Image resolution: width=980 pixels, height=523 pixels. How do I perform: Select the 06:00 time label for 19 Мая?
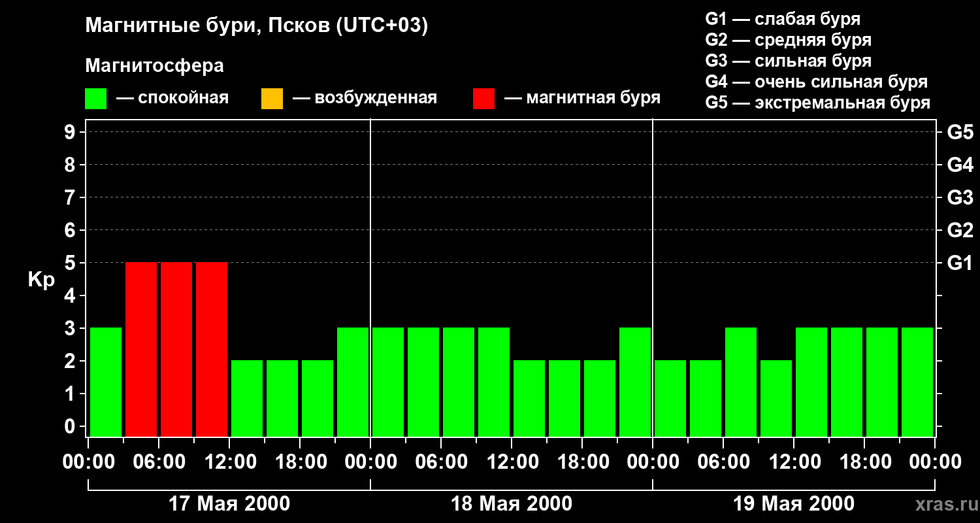(723, 462)
